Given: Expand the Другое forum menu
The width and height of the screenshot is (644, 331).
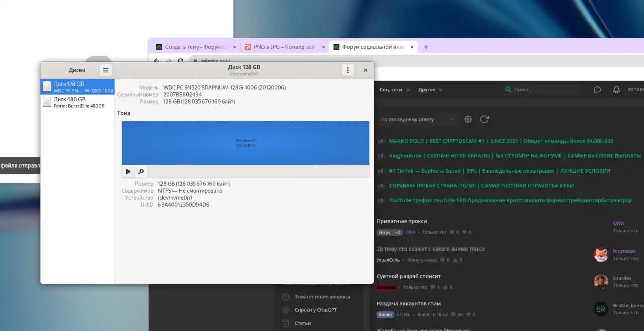Looking at the screenshot, I should pyautogui.click(x=430, y=90).
